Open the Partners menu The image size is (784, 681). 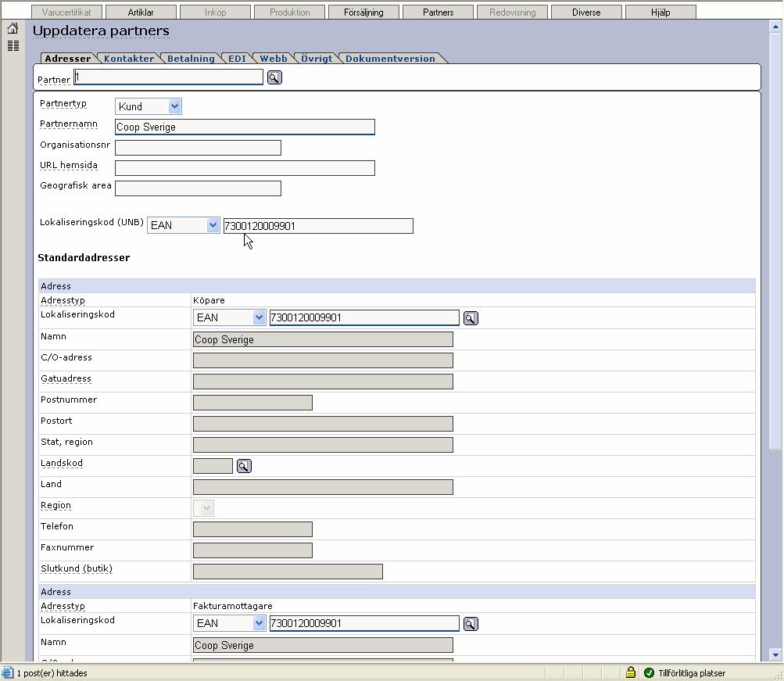coord(438,12)
